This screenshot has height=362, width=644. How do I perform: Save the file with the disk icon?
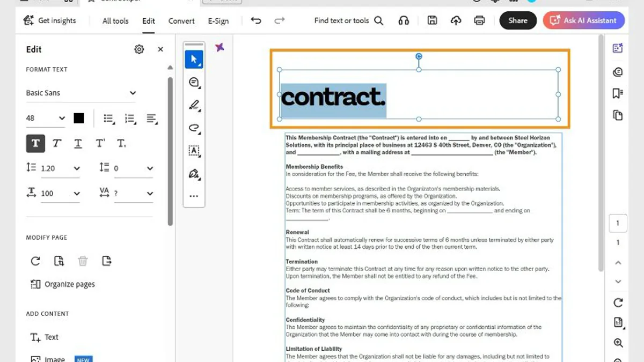432,21
